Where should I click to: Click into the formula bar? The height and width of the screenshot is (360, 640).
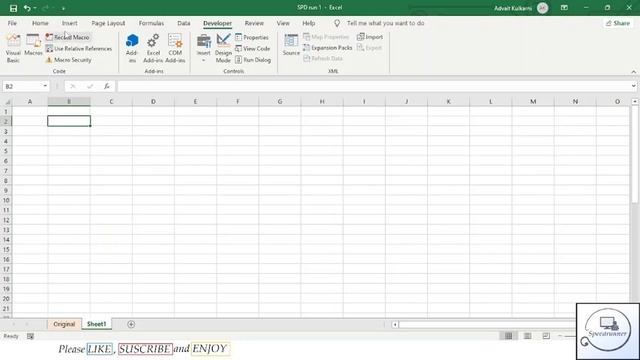[x=373, y=86]
